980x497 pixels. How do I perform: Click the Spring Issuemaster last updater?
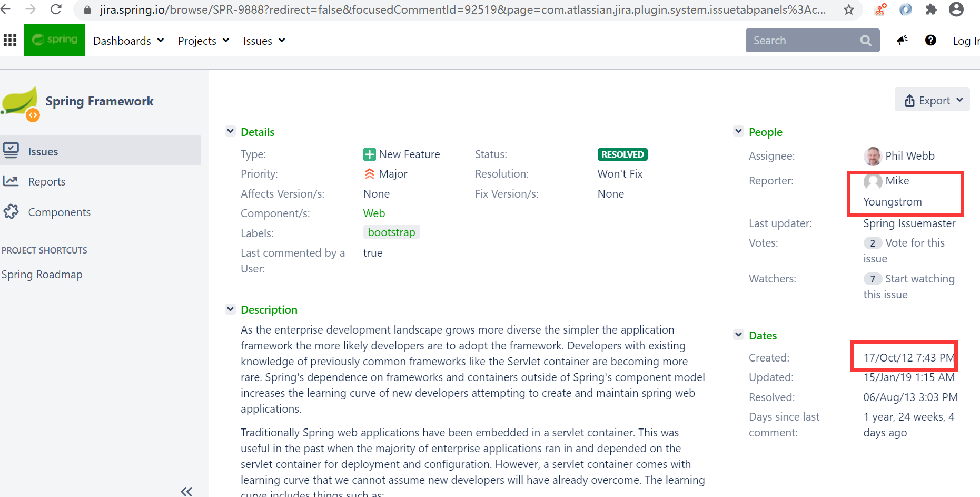tap(909, 223)
